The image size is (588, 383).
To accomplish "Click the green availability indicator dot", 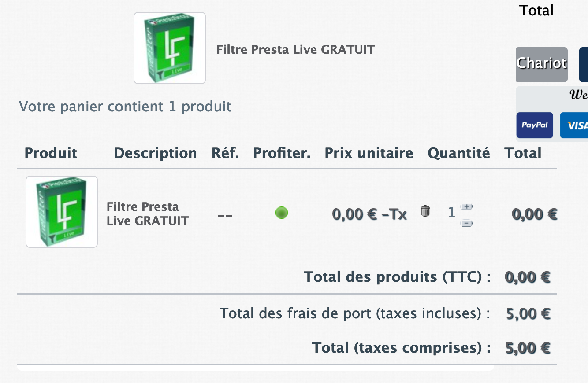I will (282, 213).
